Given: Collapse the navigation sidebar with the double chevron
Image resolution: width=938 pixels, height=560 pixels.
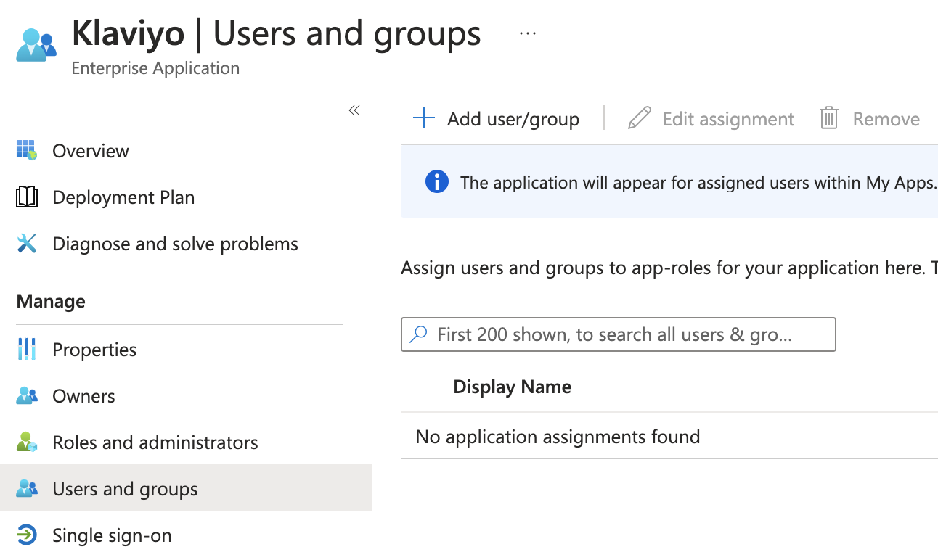Looking at the screenshot, I should pos(354,110).
